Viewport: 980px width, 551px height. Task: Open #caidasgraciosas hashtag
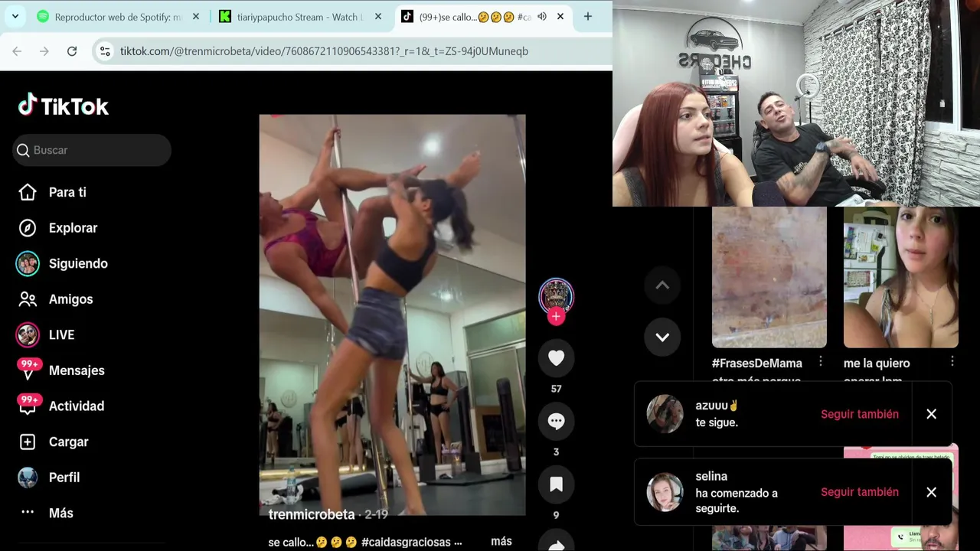click(406, 542)
